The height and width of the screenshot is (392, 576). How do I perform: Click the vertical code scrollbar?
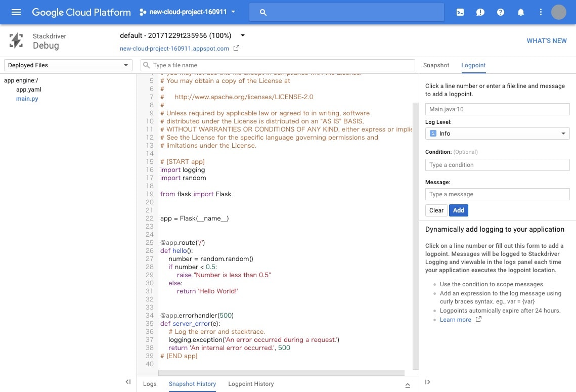pyautogui.click(x=416, y=236)
